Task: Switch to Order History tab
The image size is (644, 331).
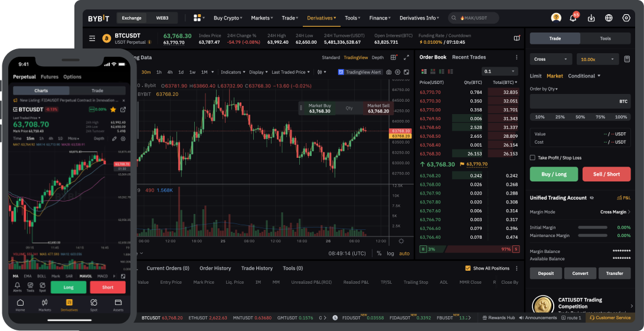Action: coord(215,268)
